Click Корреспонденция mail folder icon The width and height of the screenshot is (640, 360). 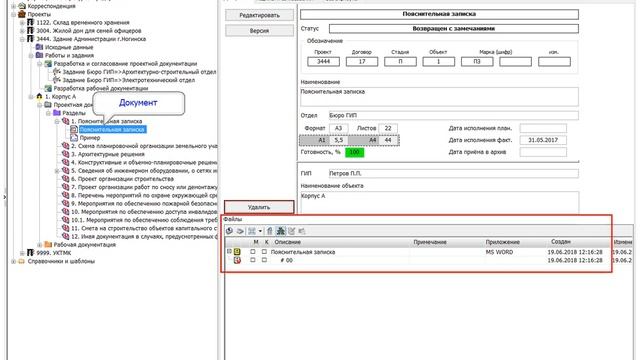22,6
